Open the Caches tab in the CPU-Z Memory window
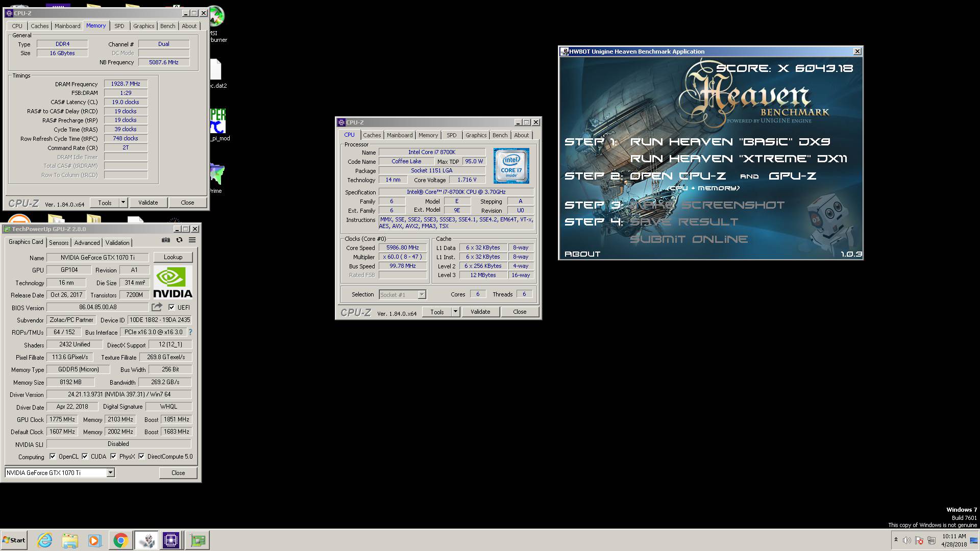Image resolution: width=980 pixels, height=551 pixels. [39, 26]
